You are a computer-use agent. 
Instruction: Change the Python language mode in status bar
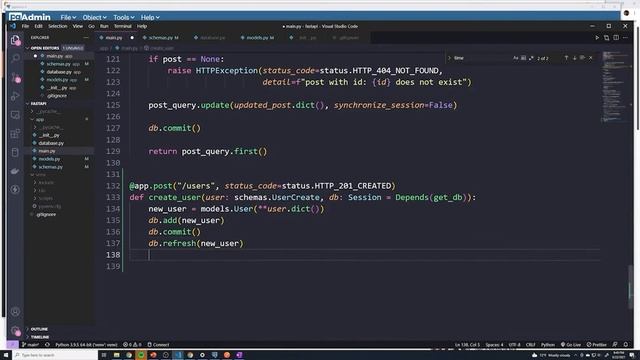pos(548,345)
